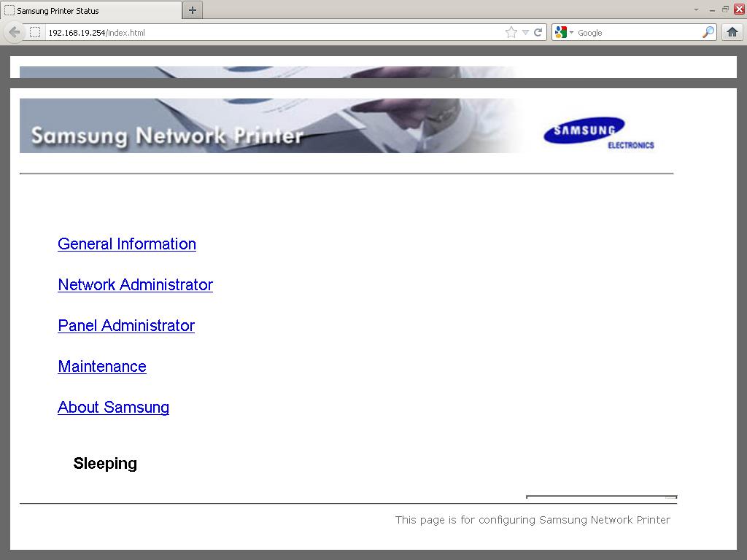Open the General Information link
Screen dimensions: 747x560
pos(127,244)
